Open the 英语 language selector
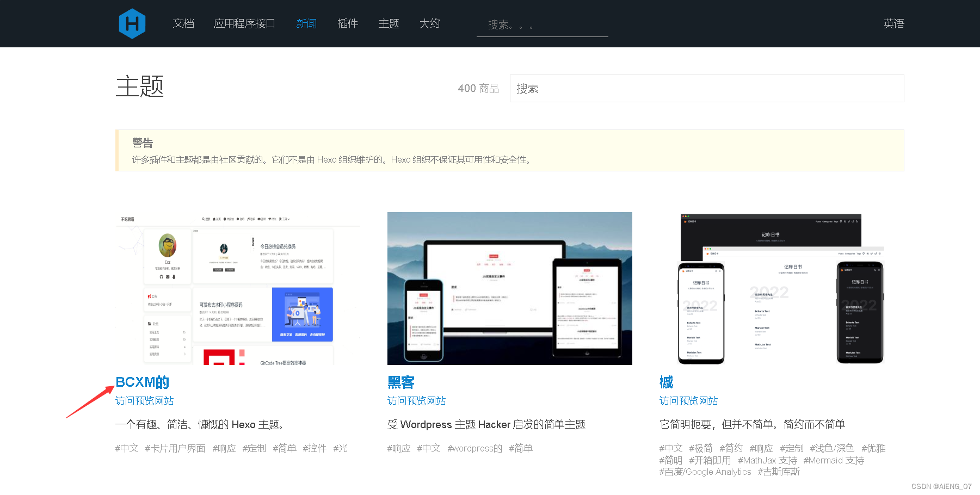This screenshot has height=495, width=980. [x=894, y=23]
